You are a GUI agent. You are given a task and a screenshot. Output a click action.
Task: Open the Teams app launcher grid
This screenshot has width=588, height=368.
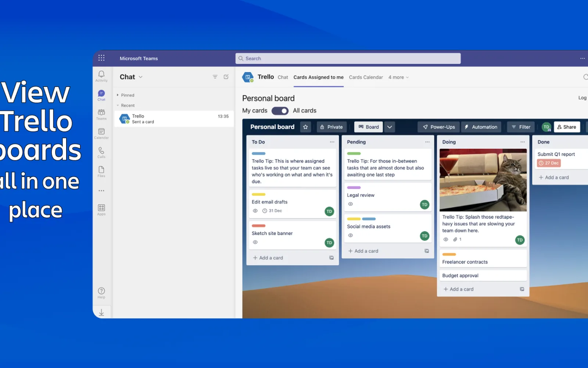pos(101,58)
